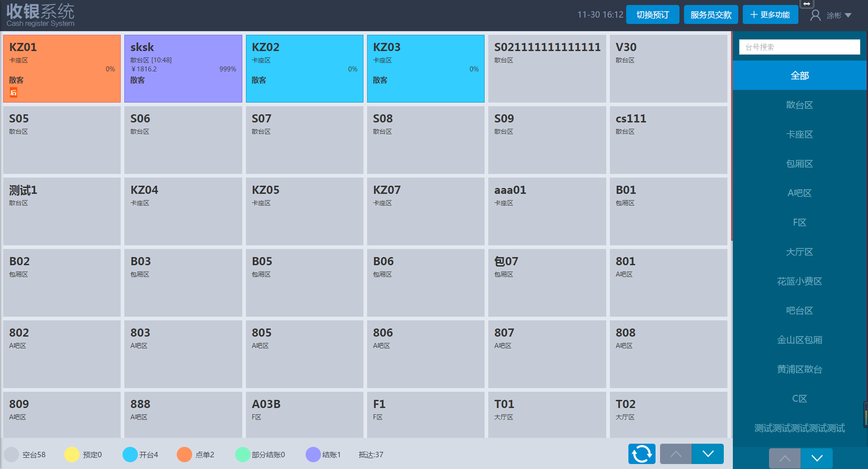This screenshot has width=868, height=469.
Task: Click the 服务员交款 button
Action: pos(711,14)
